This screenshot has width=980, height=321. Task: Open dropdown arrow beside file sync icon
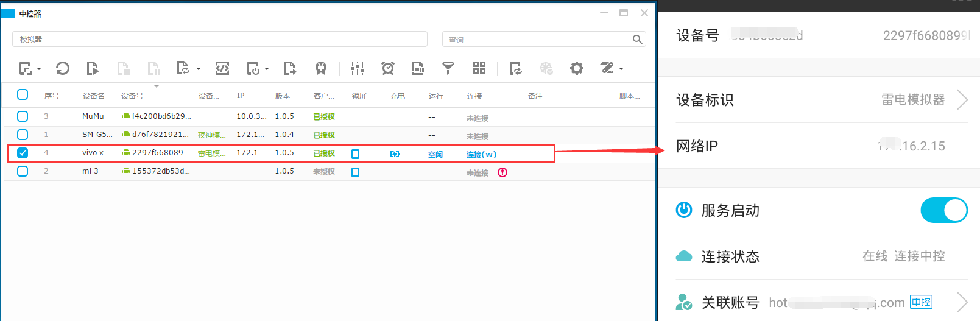click(199, 69)
